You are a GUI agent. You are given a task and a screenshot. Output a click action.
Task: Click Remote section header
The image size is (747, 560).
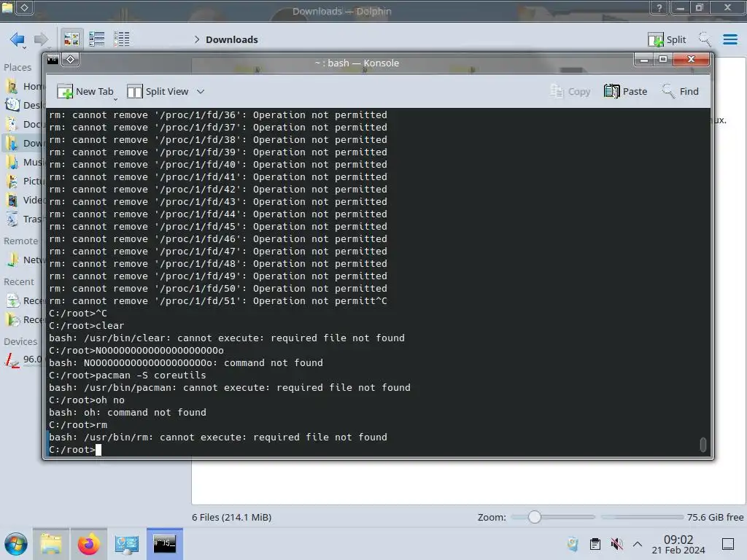pos(20,241)
